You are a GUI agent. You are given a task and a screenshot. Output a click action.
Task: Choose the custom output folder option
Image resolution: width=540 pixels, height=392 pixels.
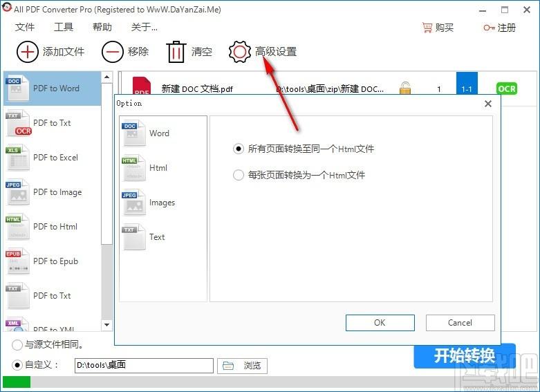pyautogui.click(x=17, y=365)
